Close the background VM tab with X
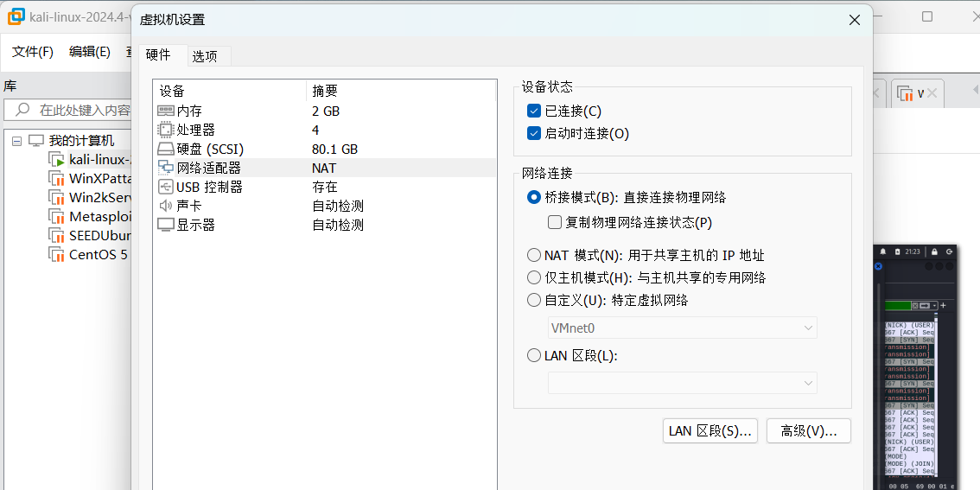Screen dimensions: 980x490 [932, 93]
